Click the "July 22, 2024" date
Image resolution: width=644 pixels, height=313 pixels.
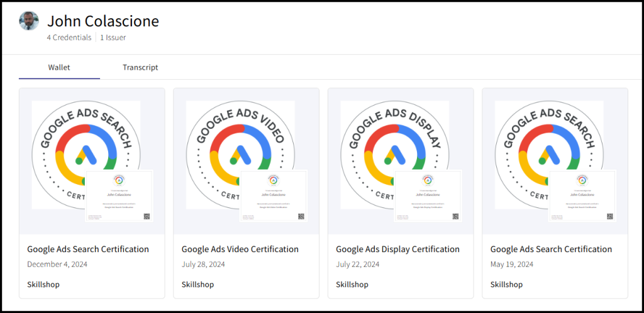pyautogui.click(x=358, y=264)
